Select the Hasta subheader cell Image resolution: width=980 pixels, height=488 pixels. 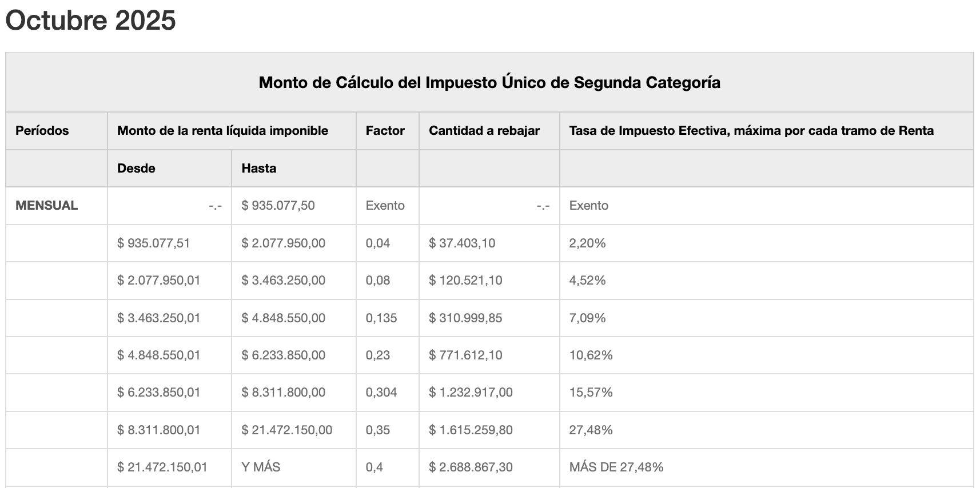point(258,169)
